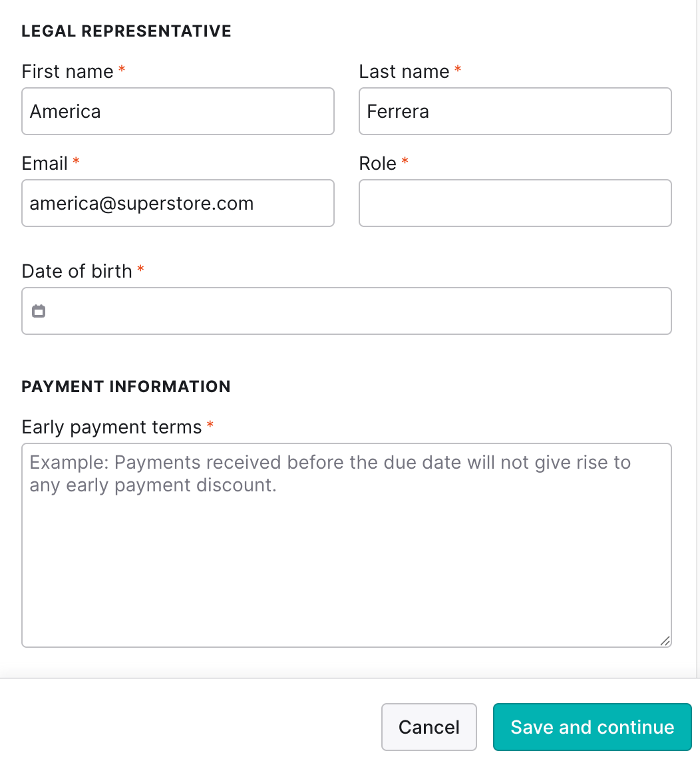Viewport: 700px width, 771px height.
Task: Click the Date of birth input field
Action: pyautogui.click(x=347, y=311)
